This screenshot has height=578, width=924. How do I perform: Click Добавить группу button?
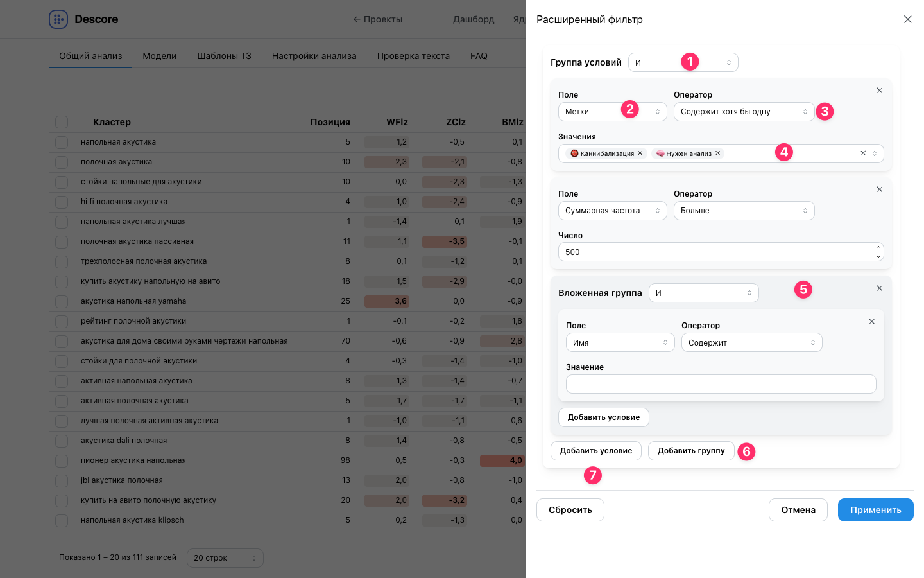click(691, 451)
